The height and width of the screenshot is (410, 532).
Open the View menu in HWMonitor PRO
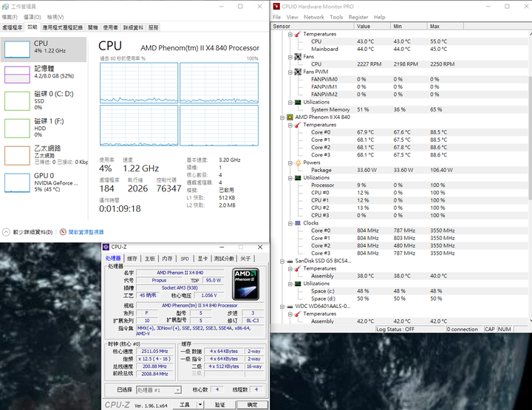click(x=292, y=17)
